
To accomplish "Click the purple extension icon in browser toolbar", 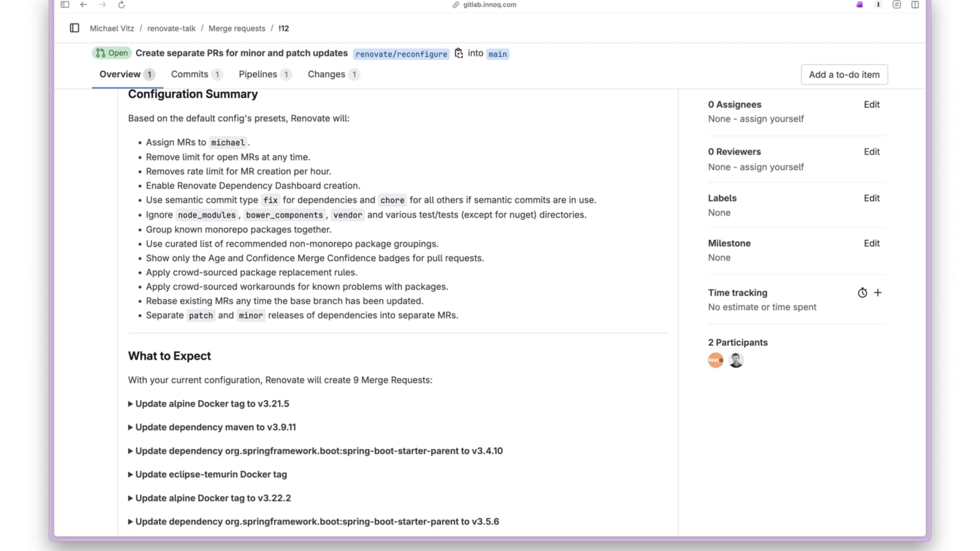I will pyautogui.click(x=859, y=5).
